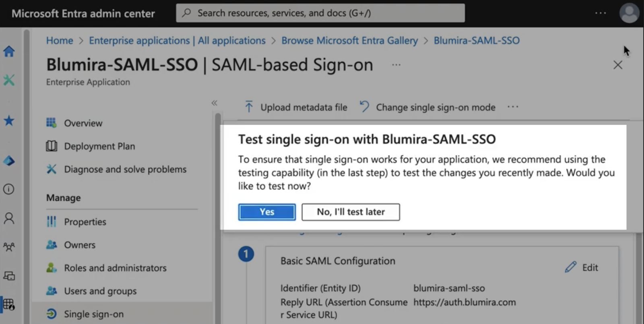Click the user avatar in top bar
The height and width of the screenshot is (324, 644).
[629, 13]
